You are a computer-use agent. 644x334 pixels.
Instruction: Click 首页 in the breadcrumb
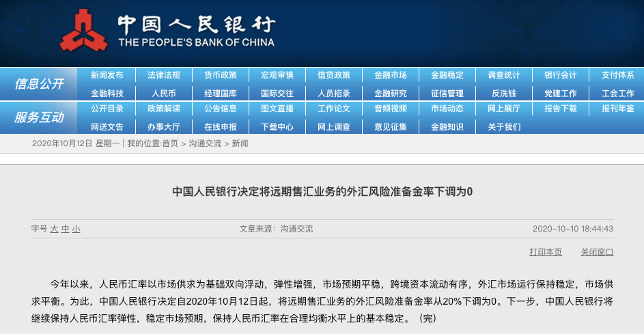pyautogui.click(x=170, y=143)
